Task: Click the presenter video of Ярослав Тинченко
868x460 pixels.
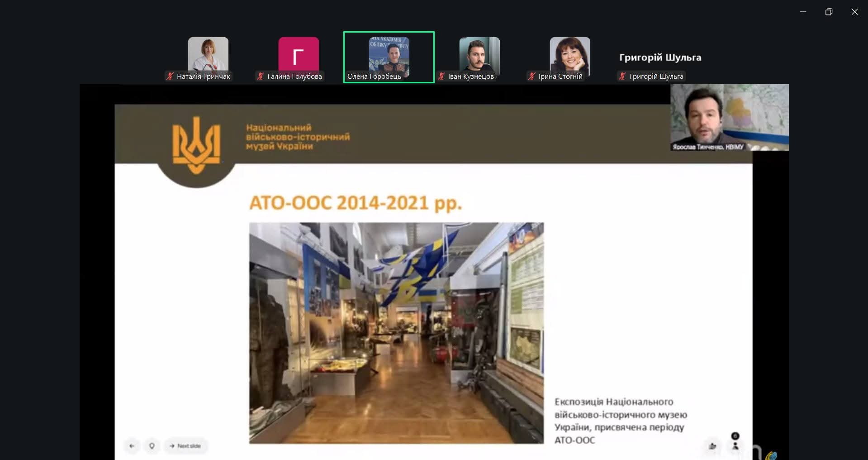Action: (x=729, y=117)
